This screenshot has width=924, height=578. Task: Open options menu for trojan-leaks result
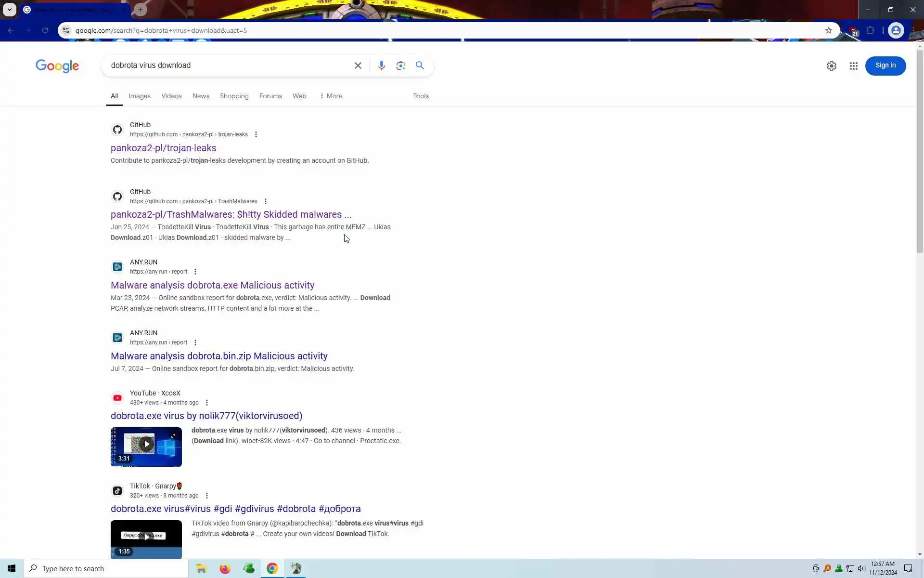click(256, 134)
